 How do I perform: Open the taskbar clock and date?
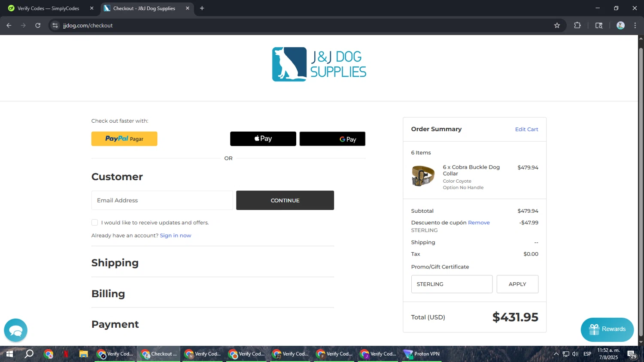(x=608, y=354)
